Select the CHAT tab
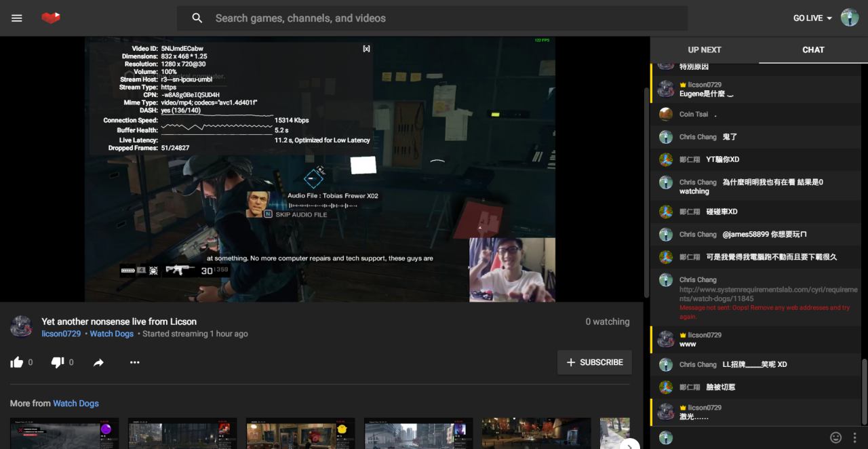 [813, 50]
